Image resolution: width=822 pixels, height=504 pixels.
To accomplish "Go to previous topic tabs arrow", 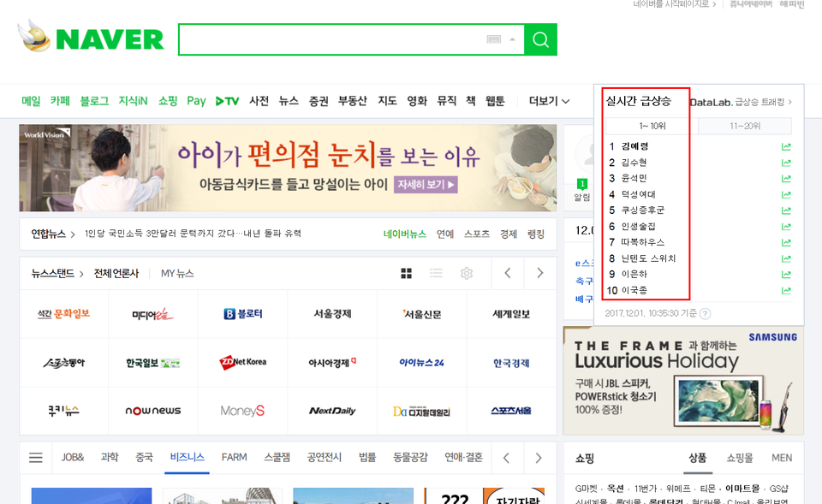I will click(506, 458).
